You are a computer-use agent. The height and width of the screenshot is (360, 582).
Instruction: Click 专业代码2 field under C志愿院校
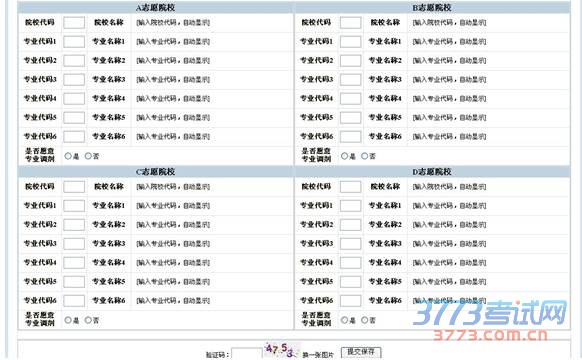click(74, 225)
